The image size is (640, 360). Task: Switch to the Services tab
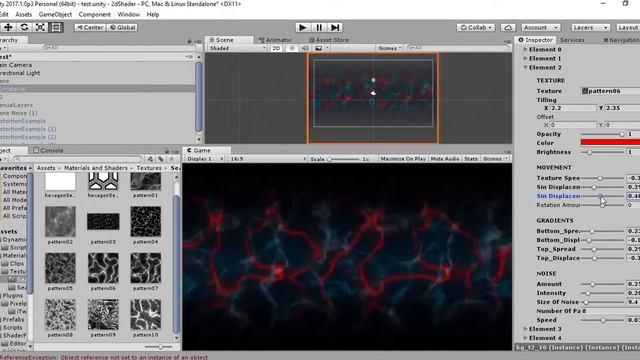572,40
